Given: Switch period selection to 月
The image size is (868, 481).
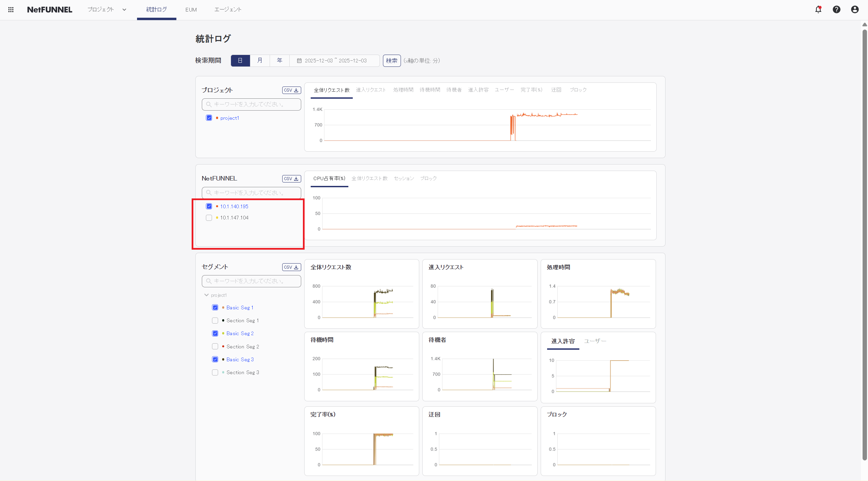Looking at the screenshot, I should tap(259, 60).
